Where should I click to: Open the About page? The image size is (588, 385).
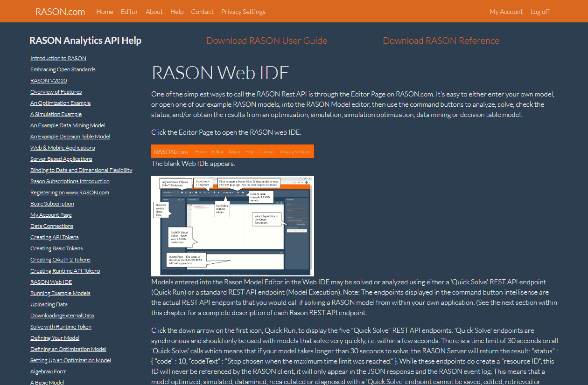154,12
